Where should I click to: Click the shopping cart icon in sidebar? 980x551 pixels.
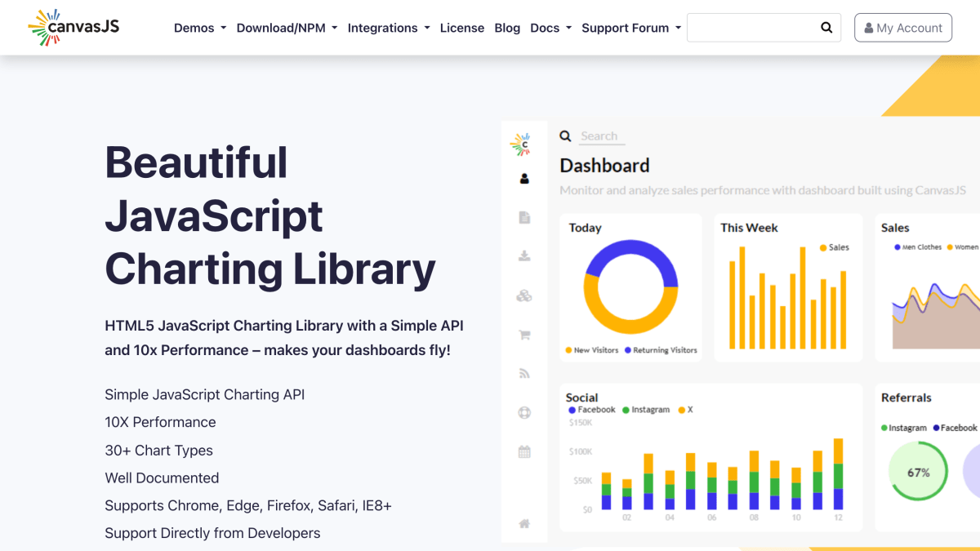[x=524, y=335]
